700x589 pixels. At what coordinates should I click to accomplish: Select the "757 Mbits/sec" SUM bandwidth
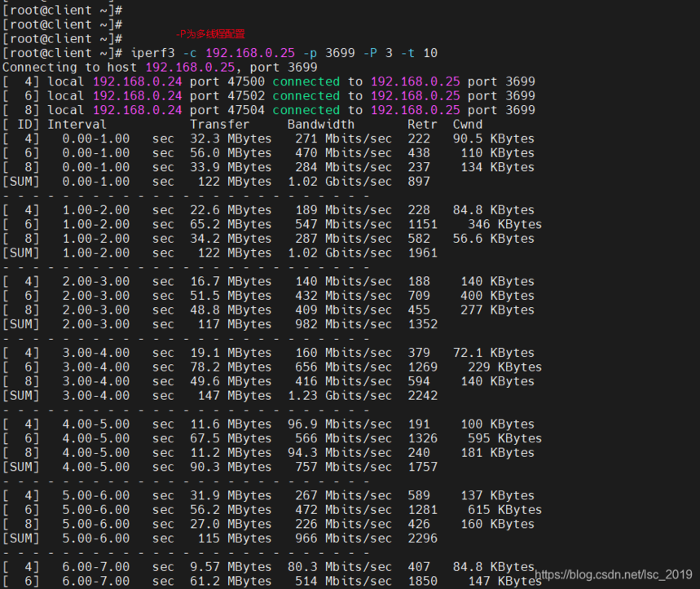(x=343, y=467)
